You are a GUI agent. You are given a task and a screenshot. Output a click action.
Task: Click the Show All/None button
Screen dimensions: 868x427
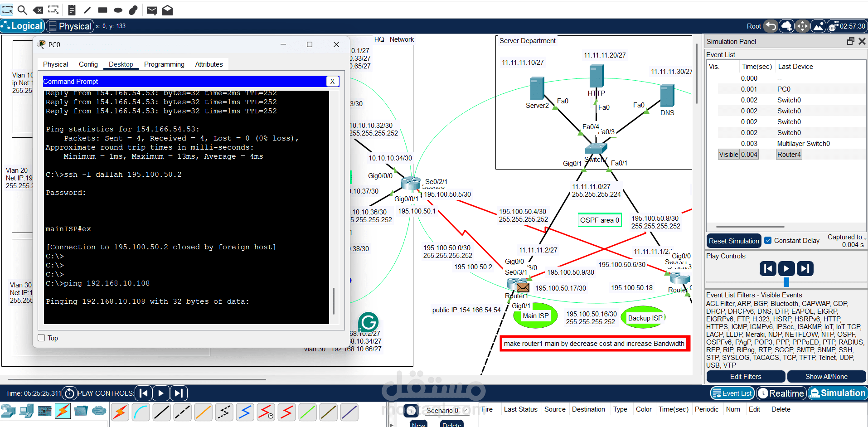[x=826, y=376]
